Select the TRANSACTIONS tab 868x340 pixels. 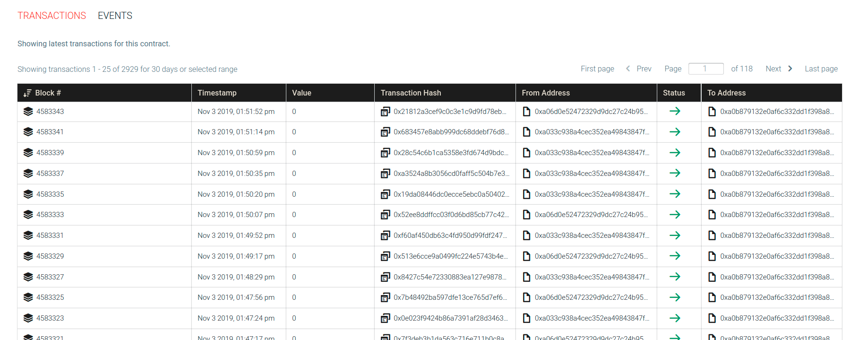pyautogui.click(x=52, y=16)
